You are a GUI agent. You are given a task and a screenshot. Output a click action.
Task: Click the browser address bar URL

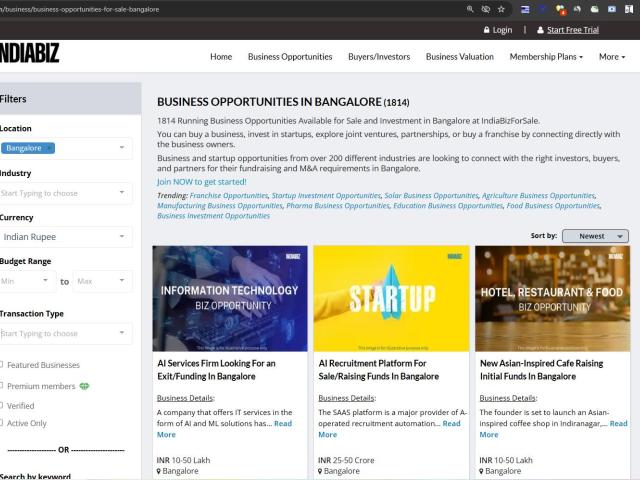[x=80, y=9]
